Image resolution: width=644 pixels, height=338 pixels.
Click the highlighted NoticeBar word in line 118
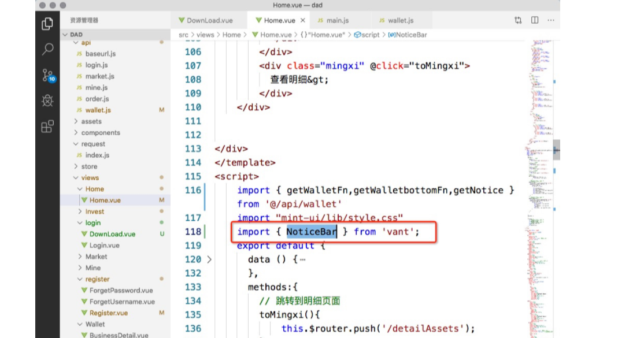(x=312, y=232)
